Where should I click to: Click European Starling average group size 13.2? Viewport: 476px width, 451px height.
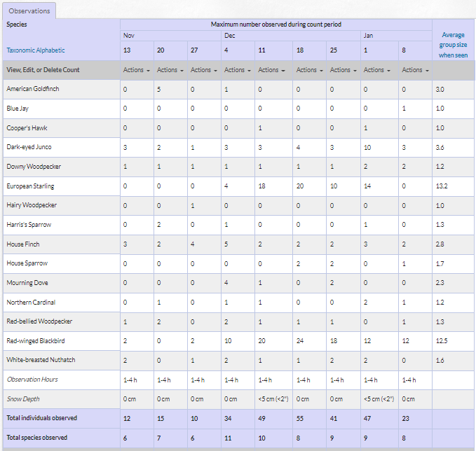(442, 186)
